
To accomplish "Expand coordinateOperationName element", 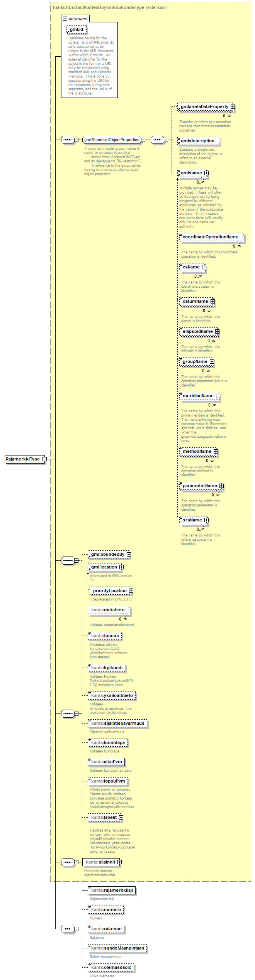I will coord(243,237).
